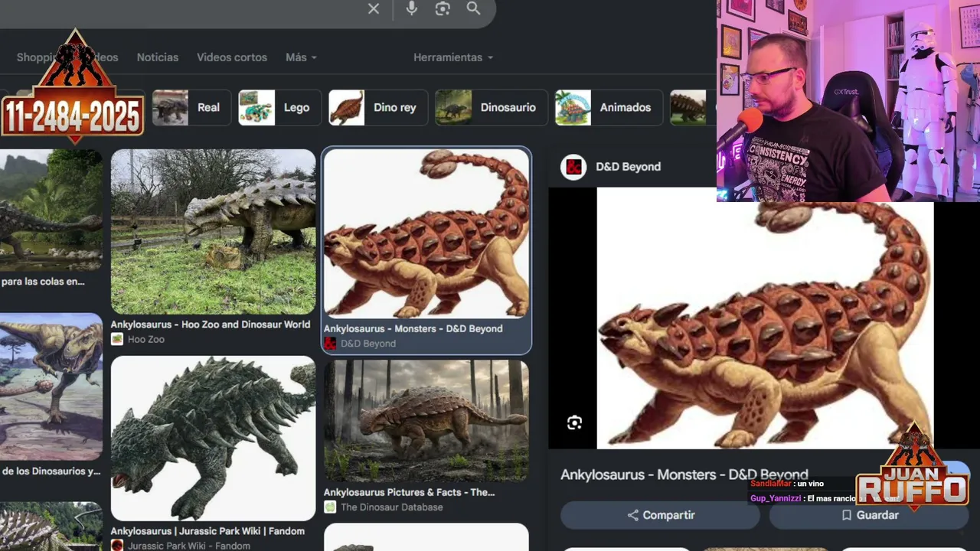This screenshot has height=551, width=980.
Task: Click the 'de los Dinosaurios y...' caption
Action: pyautogui.click(x=51, y=471)
